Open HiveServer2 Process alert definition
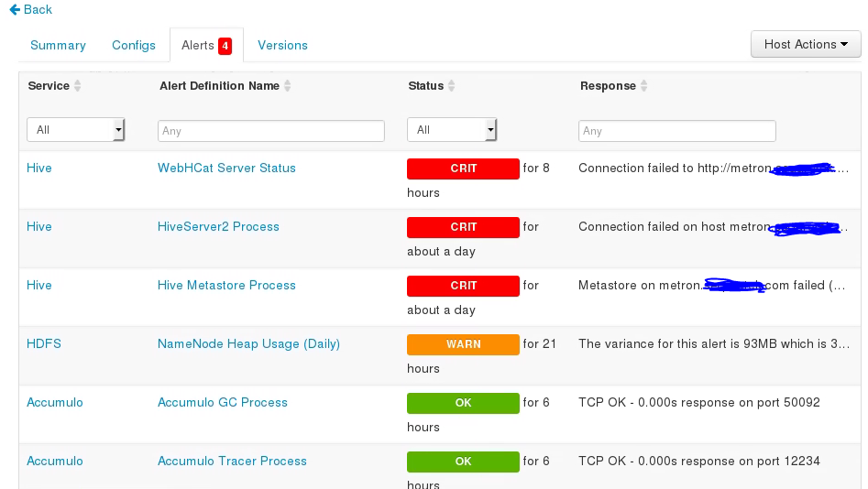Viewport: 868px width, 489px height. (x=218, y=227)
